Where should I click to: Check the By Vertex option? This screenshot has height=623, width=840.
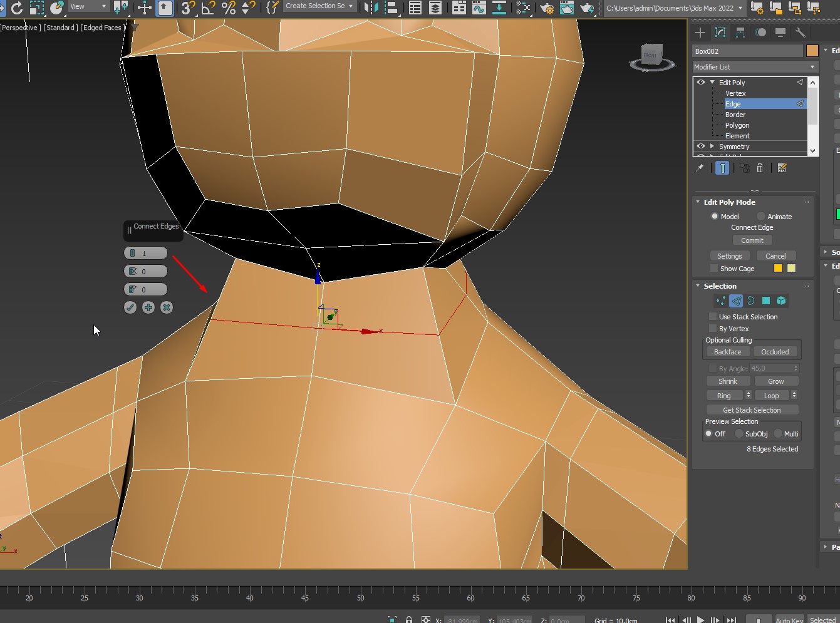coord(713,329)
